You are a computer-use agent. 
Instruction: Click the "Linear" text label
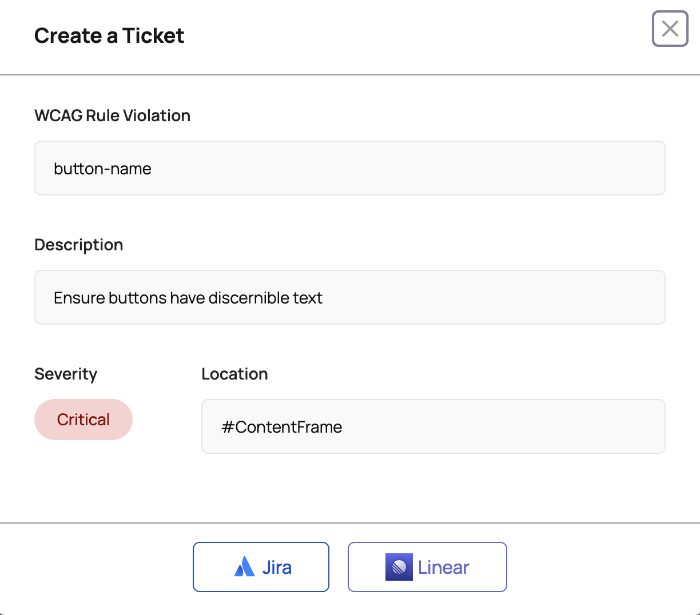[x=443, y=568]
